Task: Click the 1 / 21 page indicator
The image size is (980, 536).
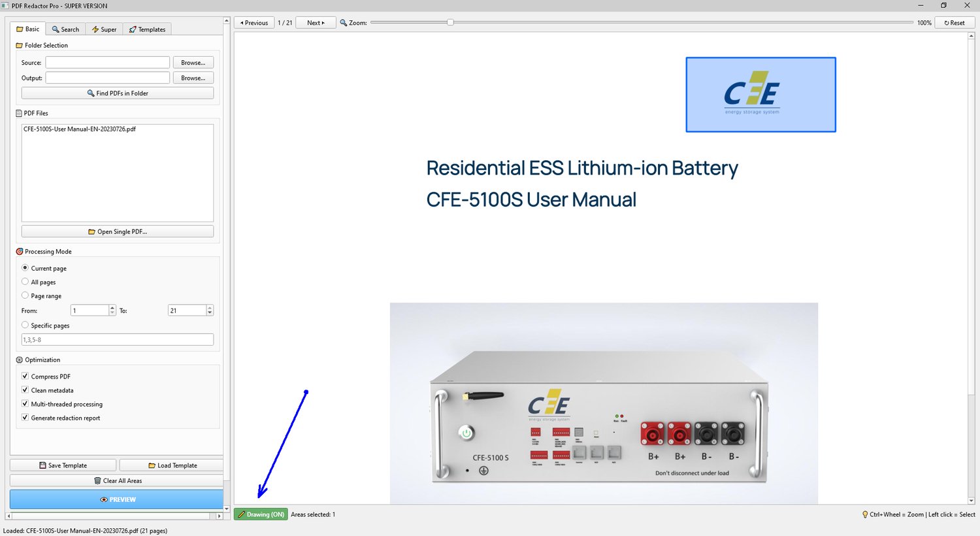Action: (285, 23)
